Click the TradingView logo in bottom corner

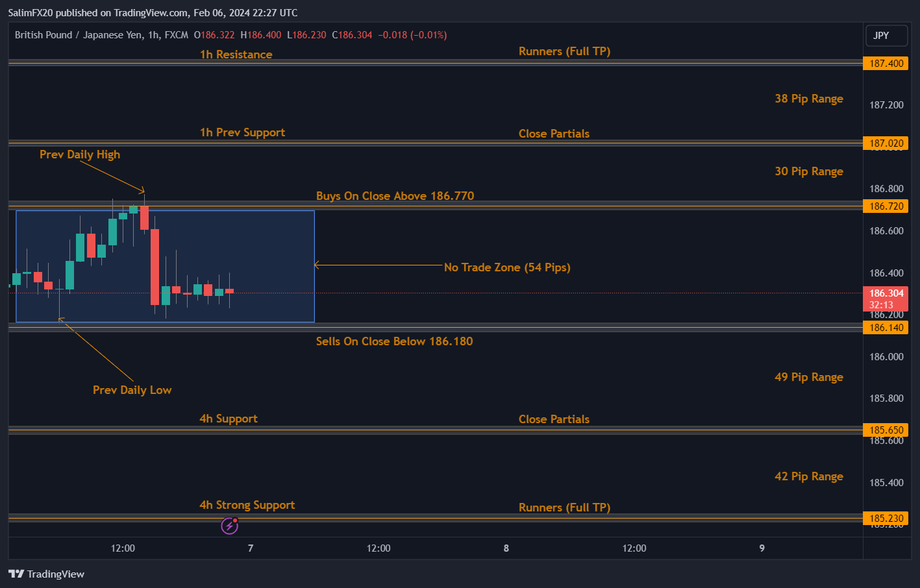(46, 574)
